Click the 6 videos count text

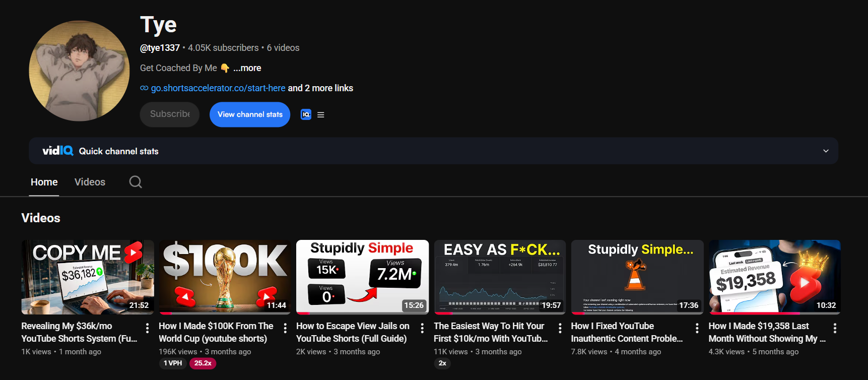[x=283, y=48]
